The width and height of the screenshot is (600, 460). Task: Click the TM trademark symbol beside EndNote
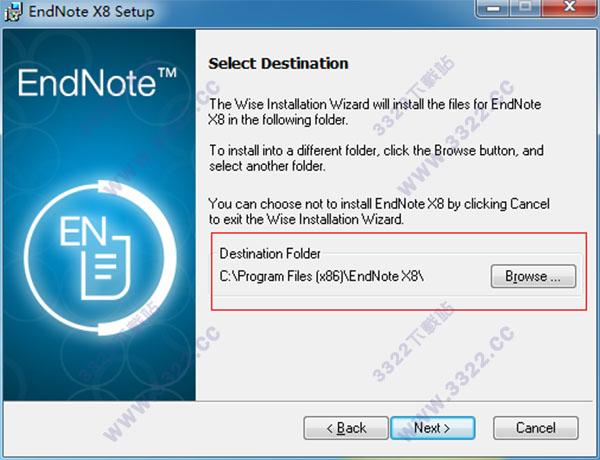(168, 73)
